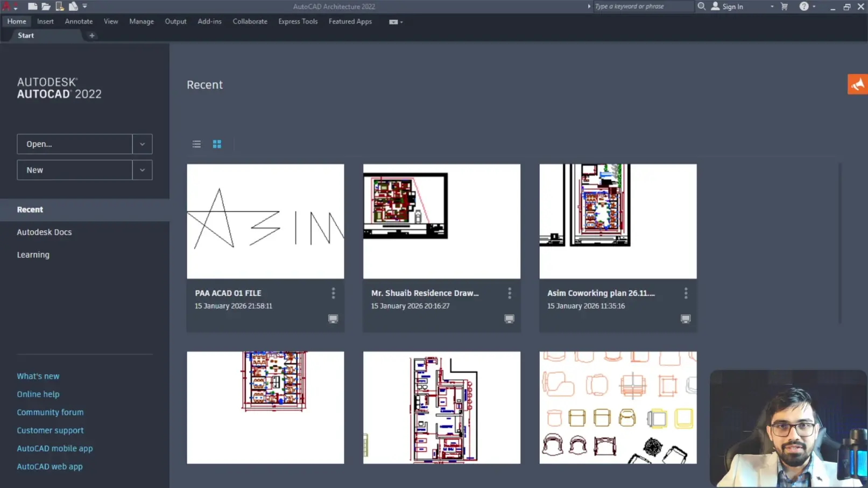
Task: Click the New button
Action: (75, 170)
